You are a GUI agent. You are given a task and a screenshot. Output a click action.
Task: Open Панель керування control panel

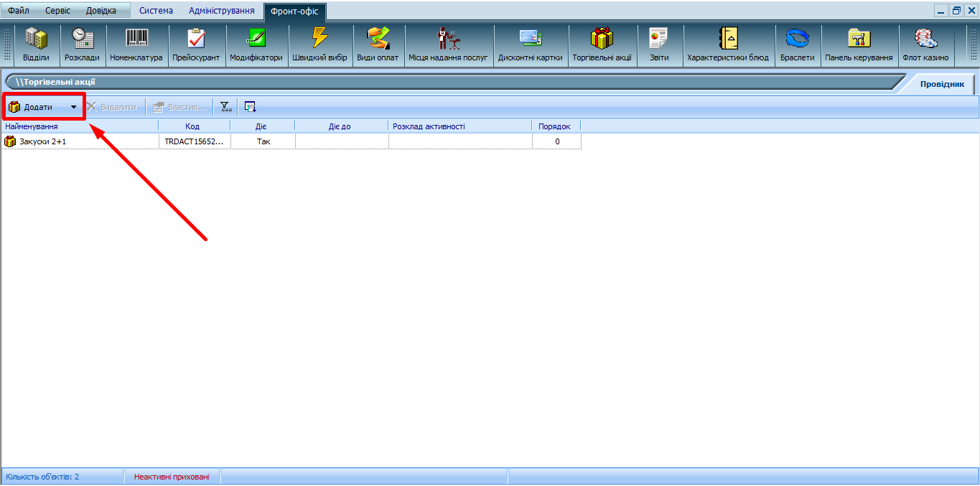click(859, 45)
